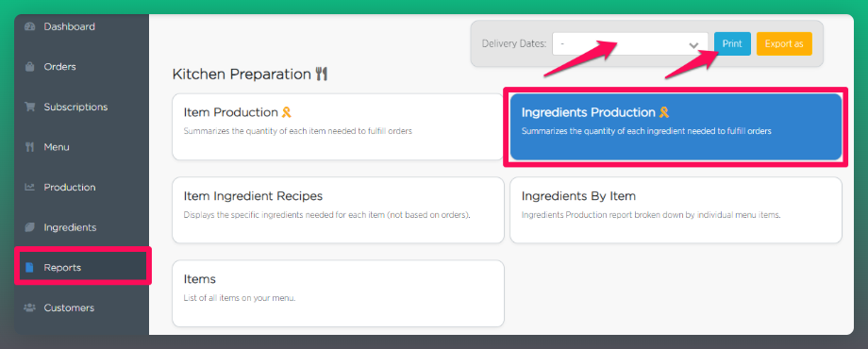The image size is (868, 349).
Task: Expand the Export as options
Action: coord(784,43)
